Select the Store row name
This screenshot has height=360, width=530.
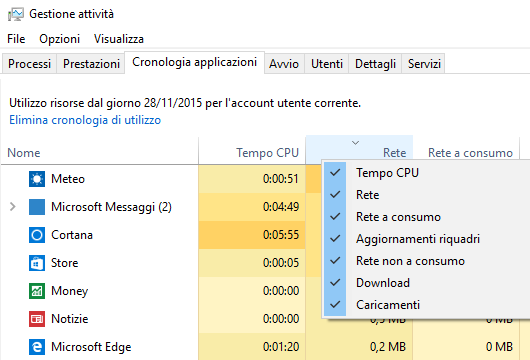click(x=64, y=263)
